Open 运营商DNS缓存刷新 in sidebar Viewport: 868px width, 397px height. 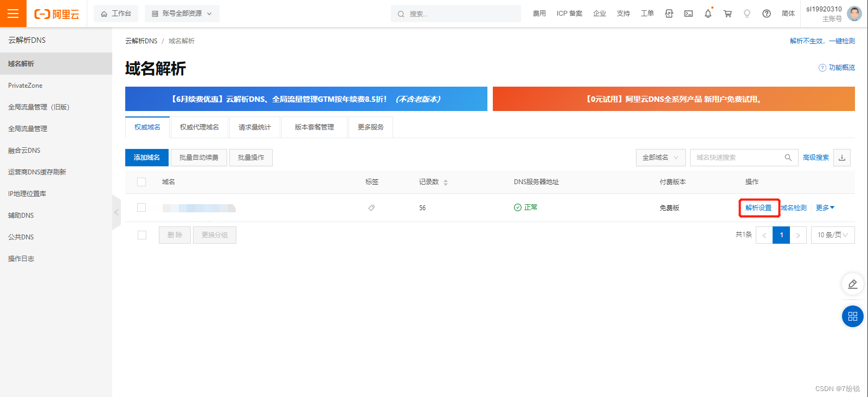click(56, 172)
